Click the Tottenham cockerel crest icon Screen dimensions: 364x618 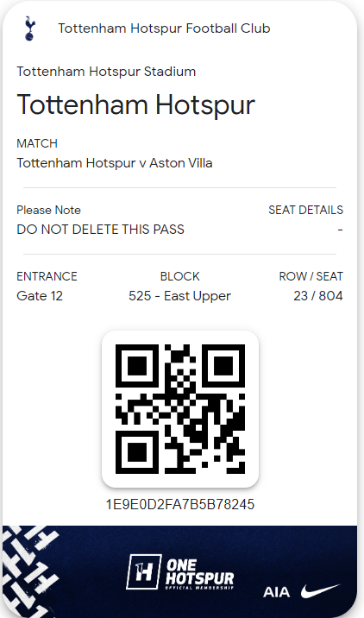click(x=30, y=28)
